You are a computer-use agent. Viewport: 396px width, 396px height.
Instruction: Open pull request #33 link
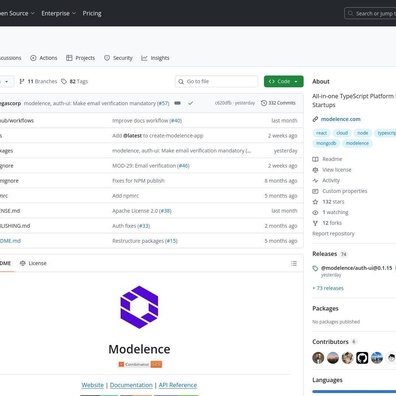click(144, 226)
